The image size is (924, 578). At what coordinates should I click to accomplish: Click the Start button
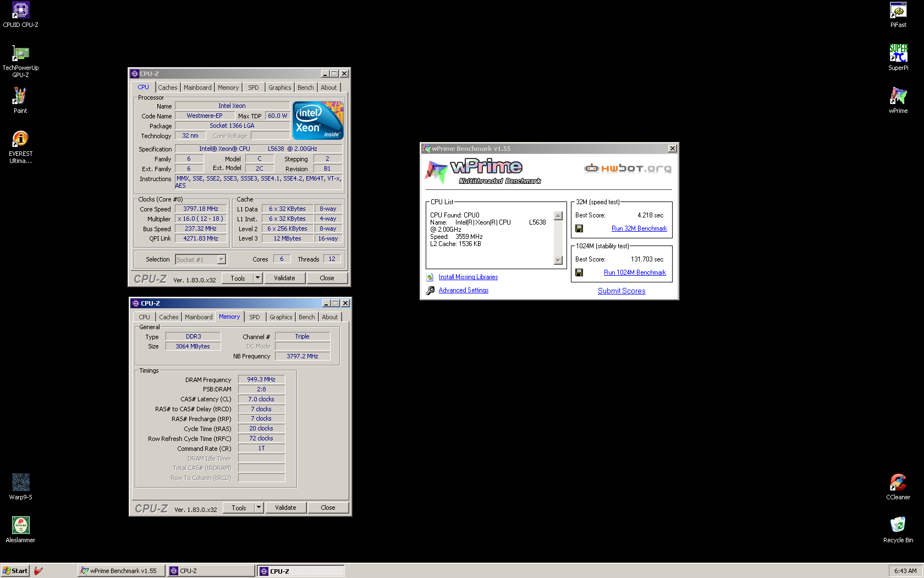click(15, 571)
